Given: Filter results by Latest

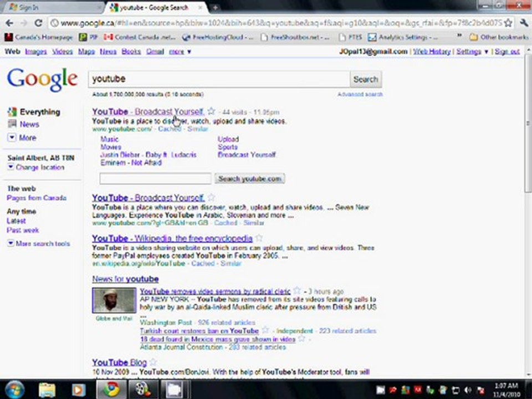Looking at the screenshot, I should pos(16,221).
